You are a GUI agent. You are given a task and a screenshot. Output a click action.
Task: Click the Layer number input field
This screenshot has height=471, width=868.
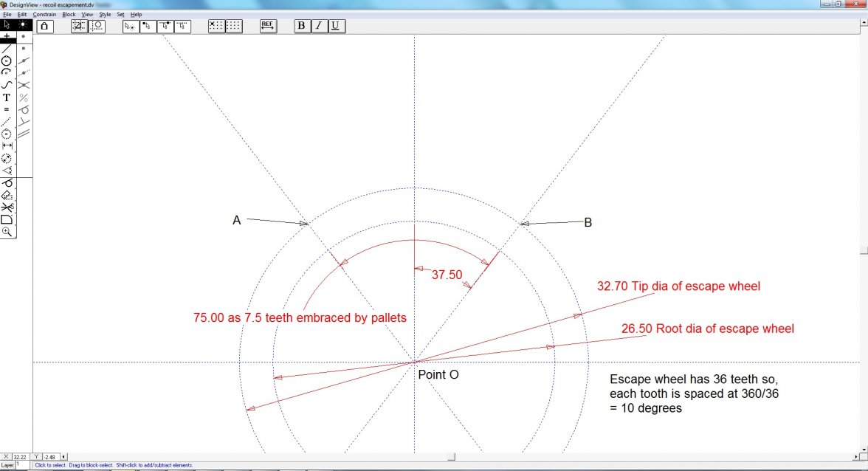(22, 465)
